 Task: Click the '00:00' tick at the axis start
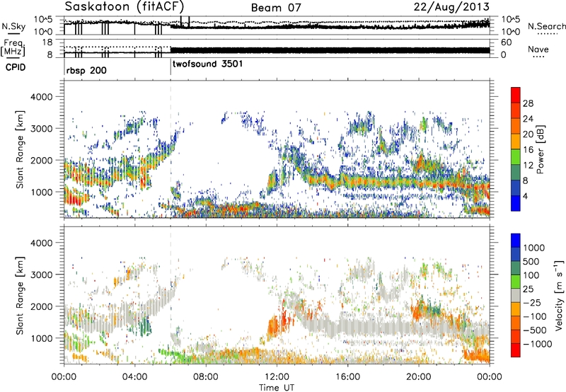(64, 377)
